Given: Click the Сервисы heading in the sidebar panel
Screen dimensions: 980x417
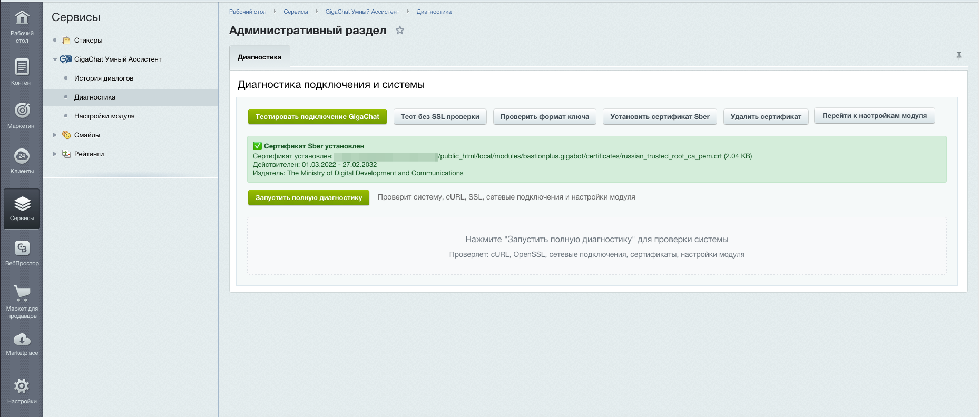Looking at the screenshot, I should [x=76, y=17].
